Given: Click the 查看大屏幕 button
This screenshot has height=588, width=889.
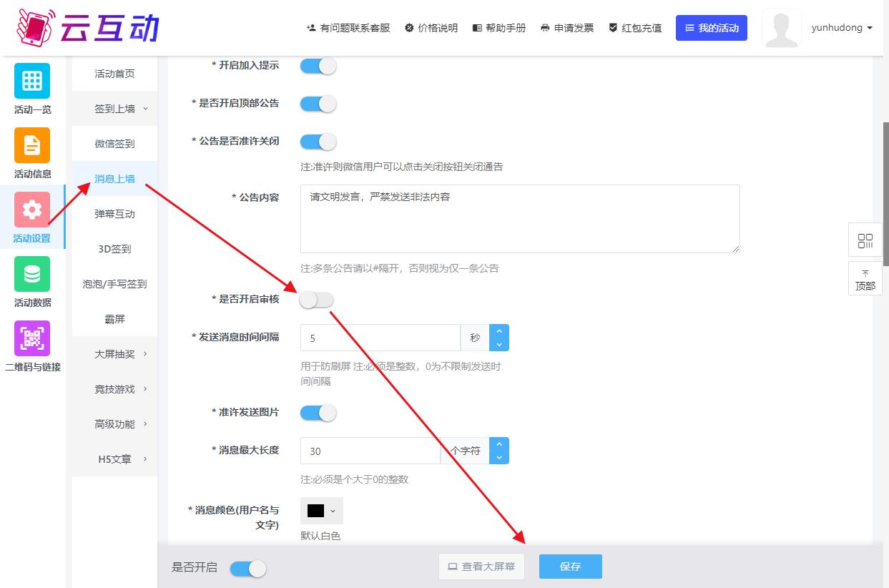Looking at the screenshot, I should [481, 567].
